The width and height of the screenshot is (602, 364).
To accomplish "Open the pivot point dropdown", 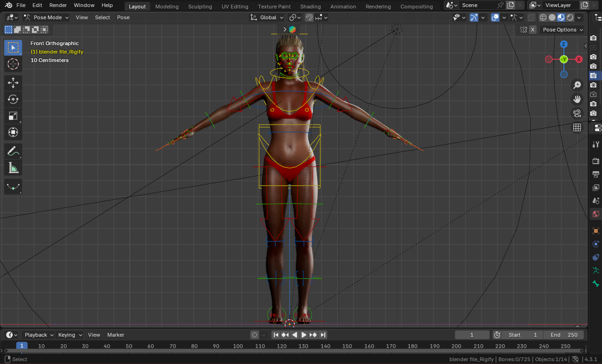I will point(295,18).
